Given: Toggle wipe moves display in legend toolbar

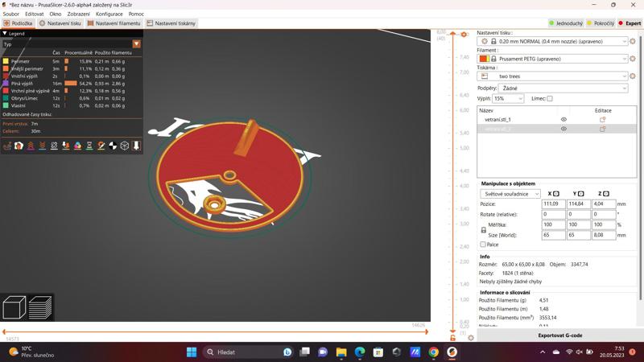Looking at the screenshot, I should 19,146.
